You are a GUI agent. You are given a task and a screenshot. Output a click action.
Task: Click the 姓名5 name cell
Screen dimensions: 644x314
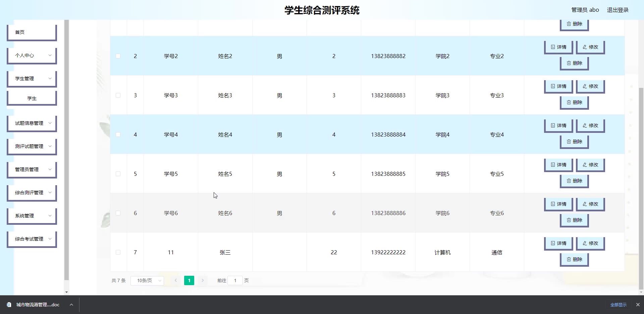[225, 174]
